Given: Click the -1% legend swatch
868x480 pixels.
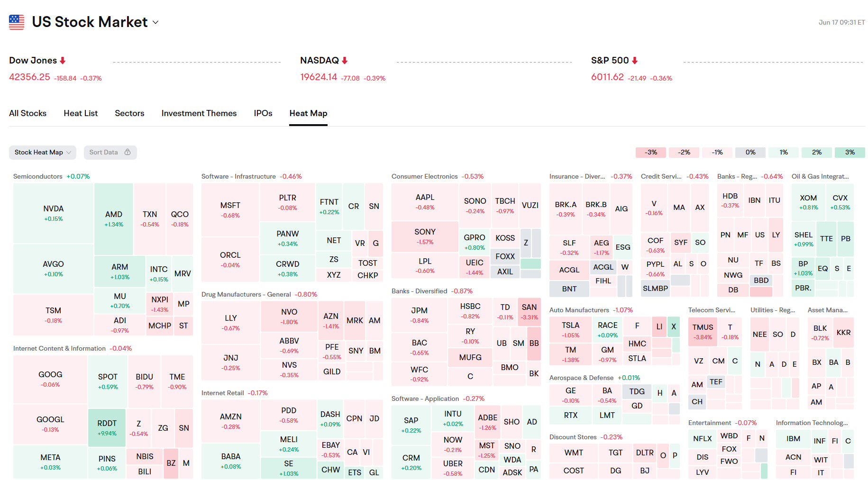Looking at the screenshot, I should [717, 152].
